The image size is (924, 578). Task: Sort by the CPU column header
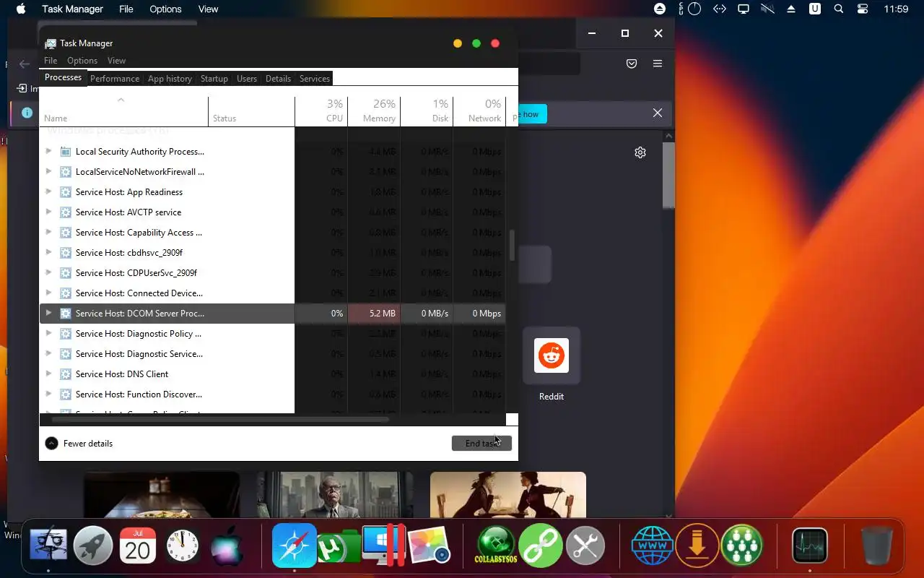click(321, 112)
